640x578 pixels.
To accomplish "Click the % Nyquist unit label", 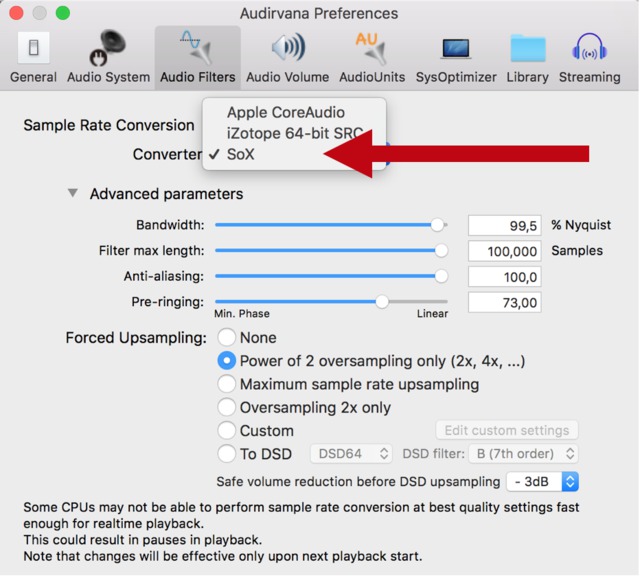I will point(581,225).
